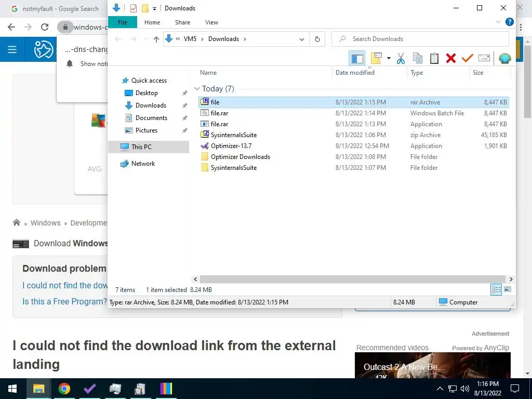
Task: Open dropdown arrow beside Folder Options icon
Action: [x=389, y=58]
